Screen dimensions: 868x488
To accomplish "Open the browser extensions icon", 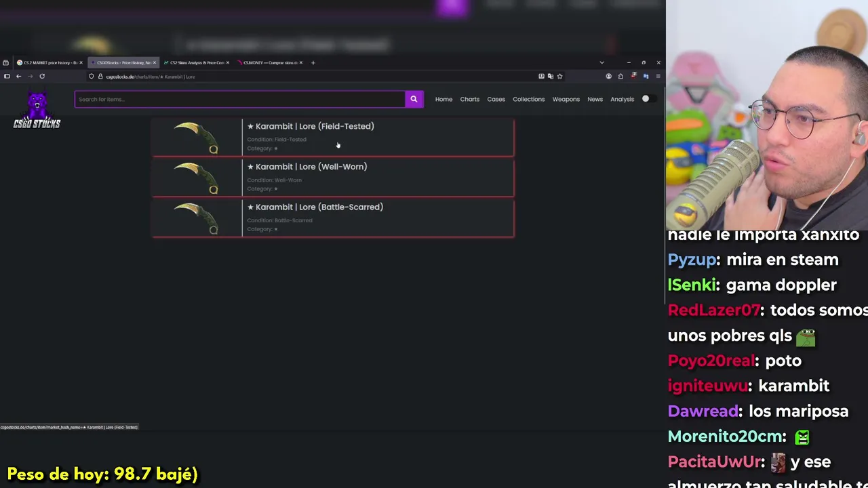I will coord(620,77).
